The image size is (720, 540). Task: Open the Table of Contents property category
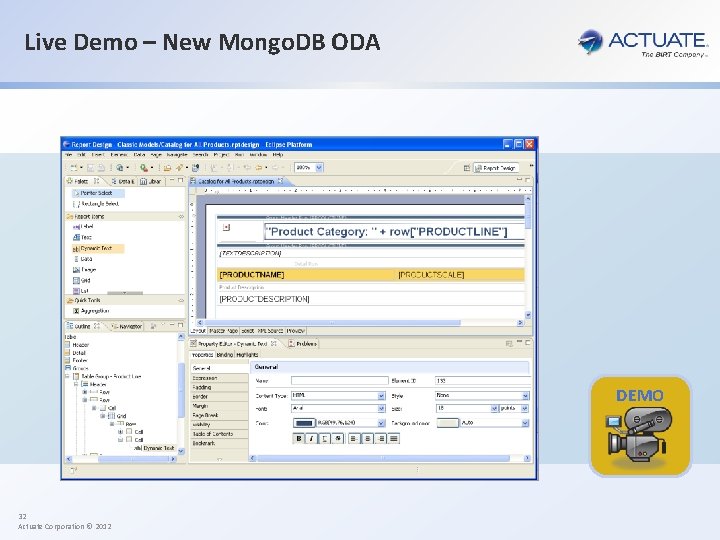tap(219, 434)
